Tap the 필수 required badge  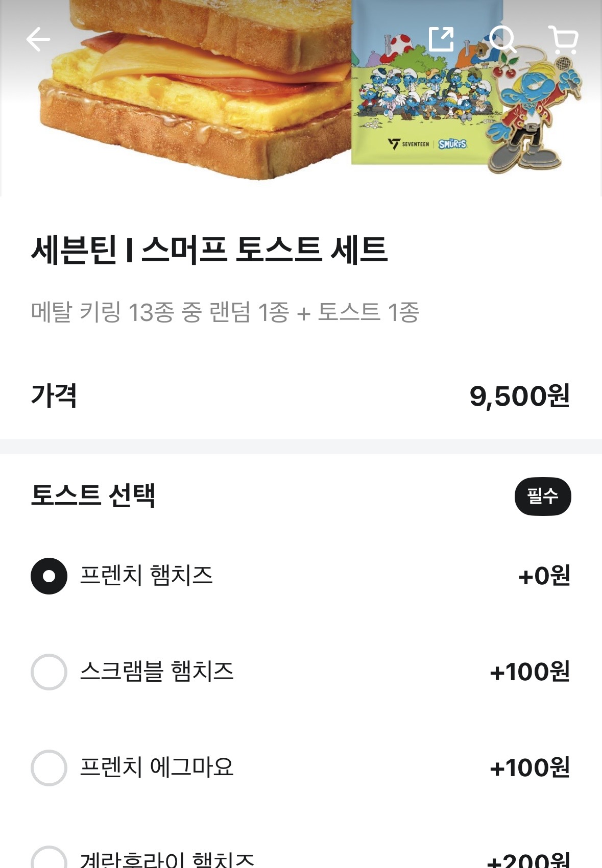(x=542, y=496)
